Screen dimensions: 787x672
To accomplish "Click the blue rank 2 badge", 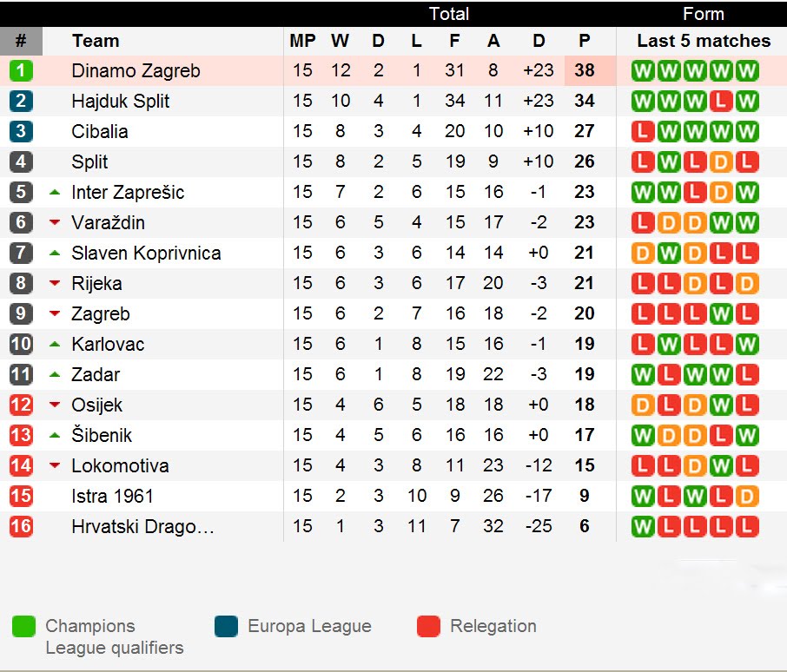I will coord(21,102).
